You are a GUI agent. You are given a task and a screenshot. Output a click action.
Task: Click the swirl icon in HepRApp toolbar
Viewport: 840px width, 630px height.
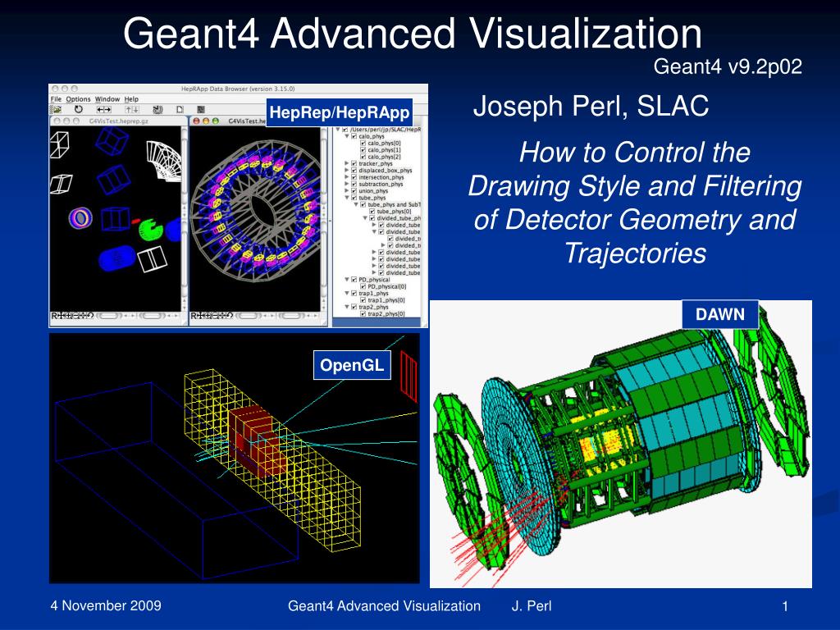tap(157, 109)
